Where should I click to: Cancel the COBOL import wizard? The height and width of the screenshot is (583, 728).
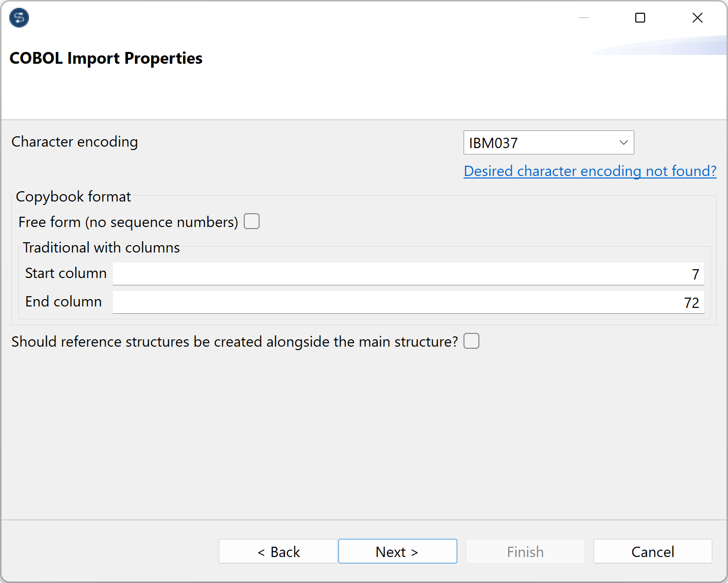(x=652, y=551)
